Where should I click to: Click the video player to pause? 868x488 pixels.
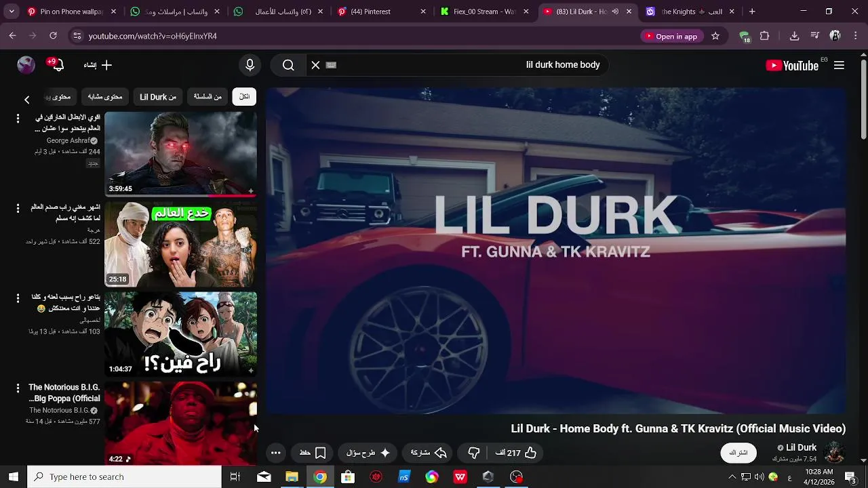(x=555, y=250)
